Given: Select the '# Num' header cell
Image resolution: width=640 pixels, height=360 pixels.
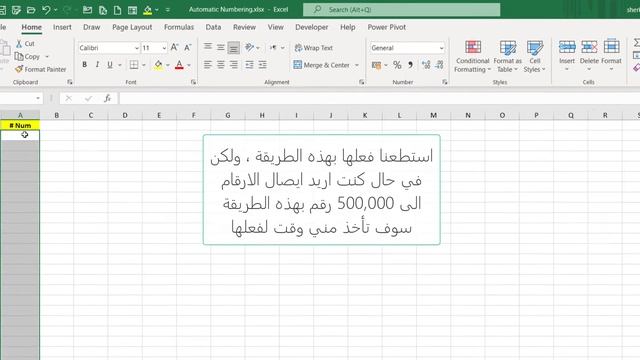Looking at the screenshot, I should pyautogui.click(x=20, y=125).
